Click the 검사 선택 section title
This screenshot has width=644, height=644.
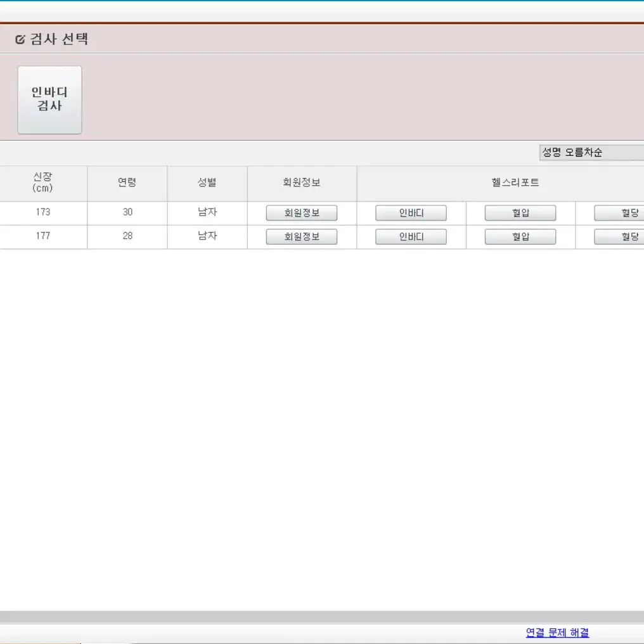[x=59, y=39]
